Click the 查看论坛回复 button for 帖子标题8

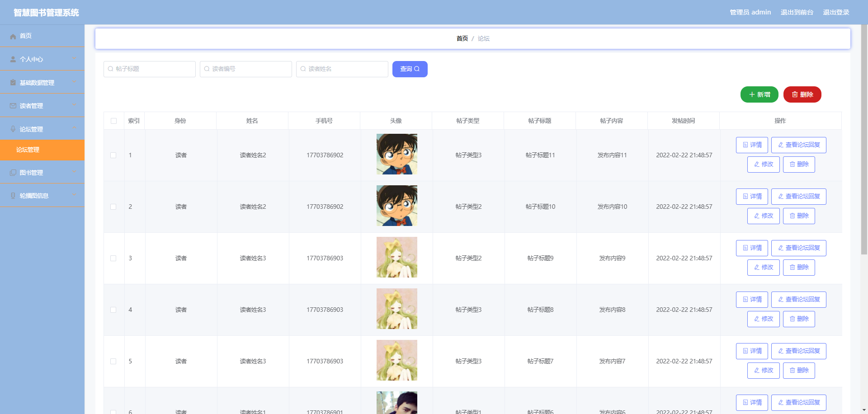pos(798,300)
